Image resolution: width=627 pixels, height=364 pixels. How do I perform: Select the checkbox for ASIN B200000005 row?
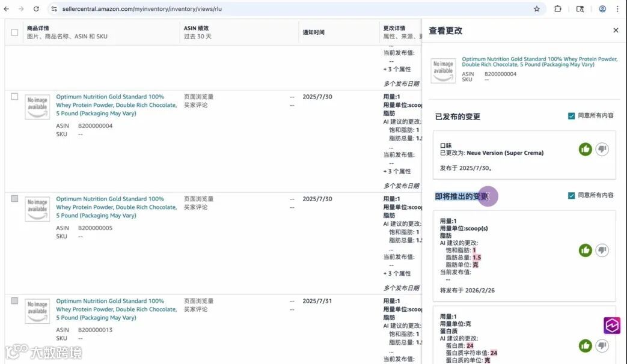pos(14,199)
